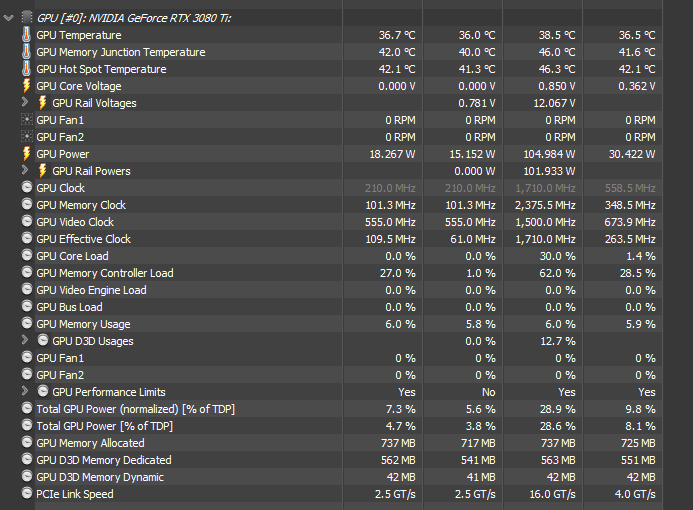
Task: Select the GPU Memory Clock label
Action: (81, 205)
